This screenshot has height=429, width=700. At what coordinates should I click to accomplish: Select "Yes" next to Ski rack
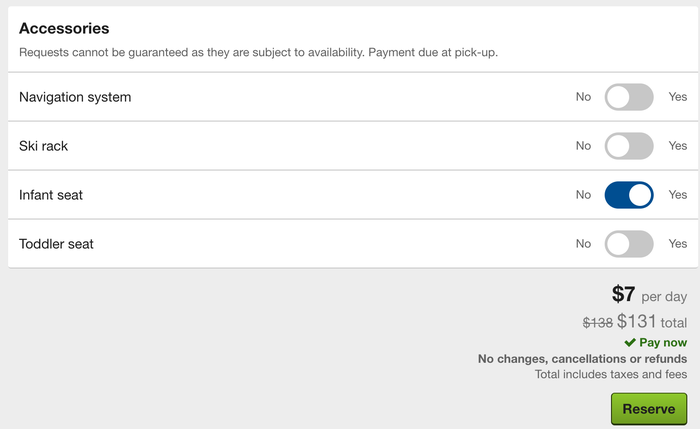[x=677, y=146]
